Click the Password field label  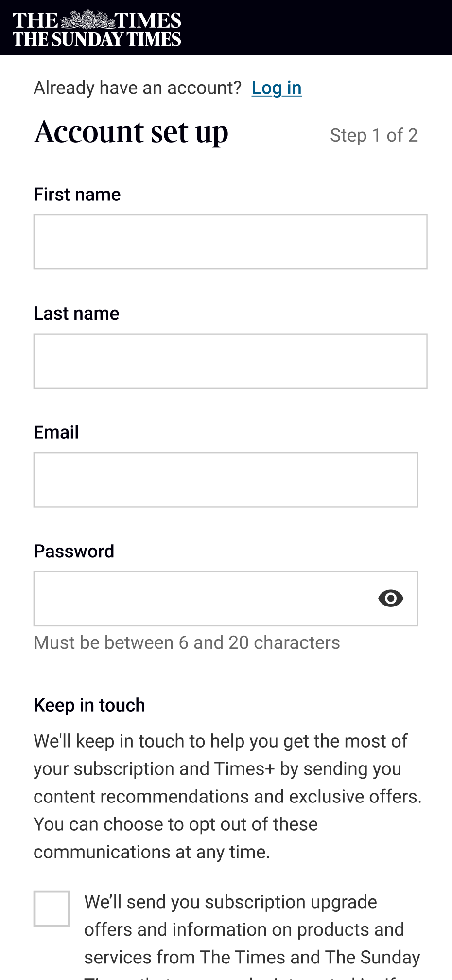pos(74,552)
